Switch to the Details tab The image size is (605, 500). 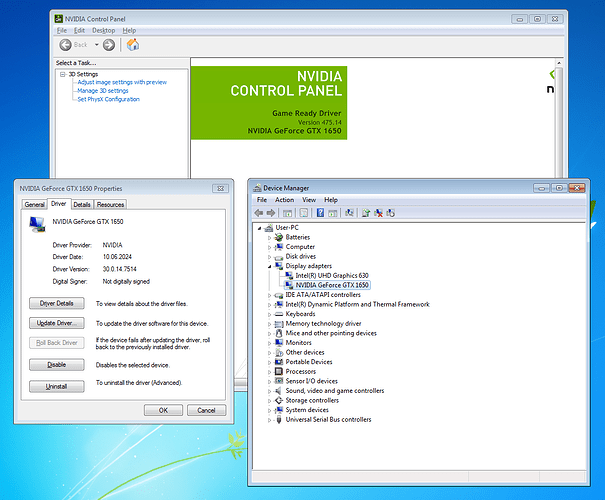[x=82, y=204]
